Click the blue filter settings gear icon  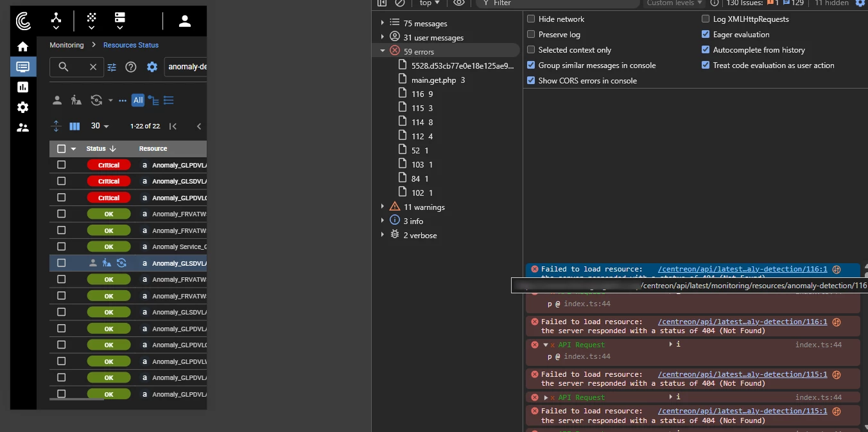[152, 67]
